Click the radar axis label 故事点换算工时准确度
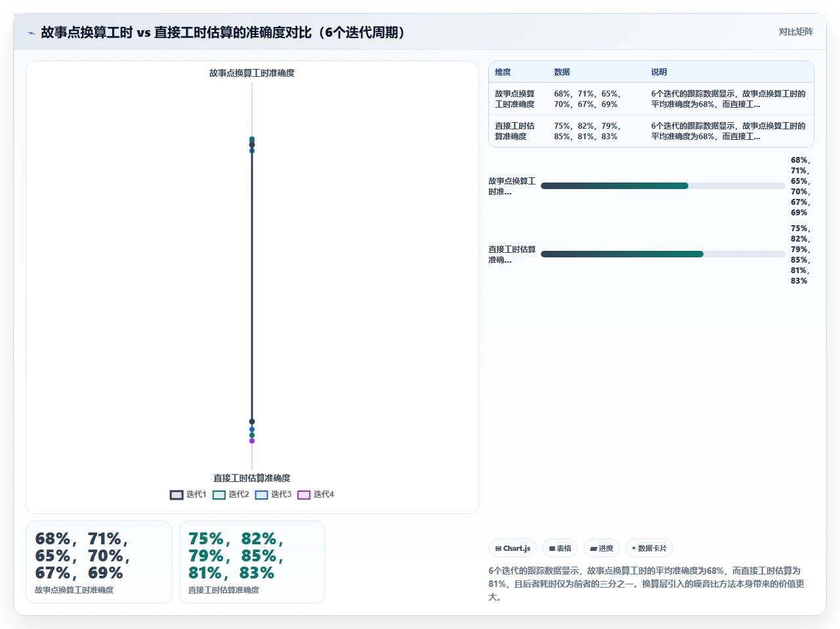Viewport: 840px width, 629px height. coord(252,73)
